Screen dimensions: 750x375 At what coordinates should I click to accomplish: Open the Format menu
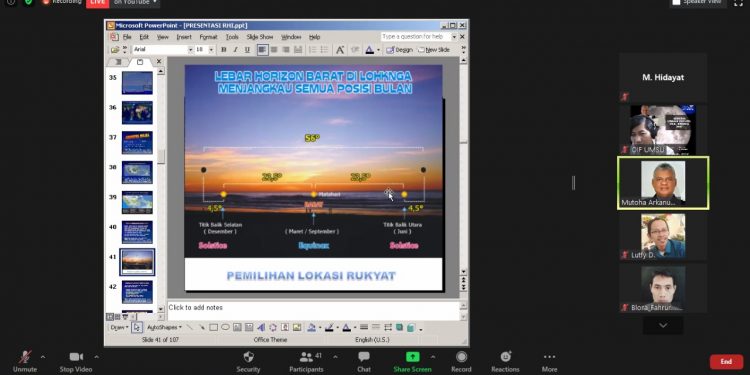(209, 37)
